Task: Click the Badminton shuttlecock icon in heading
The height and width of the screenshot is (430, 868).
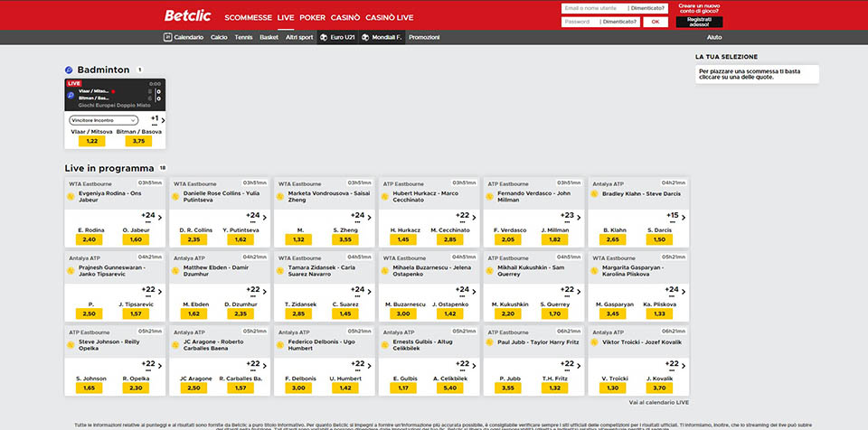Action: 69,70
